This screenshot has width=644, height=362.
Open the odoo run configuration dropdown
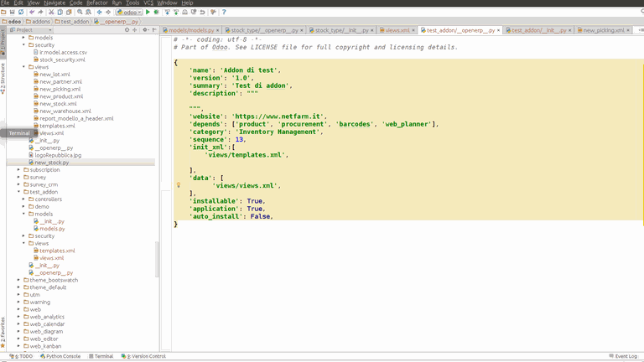tap(129, 12)
